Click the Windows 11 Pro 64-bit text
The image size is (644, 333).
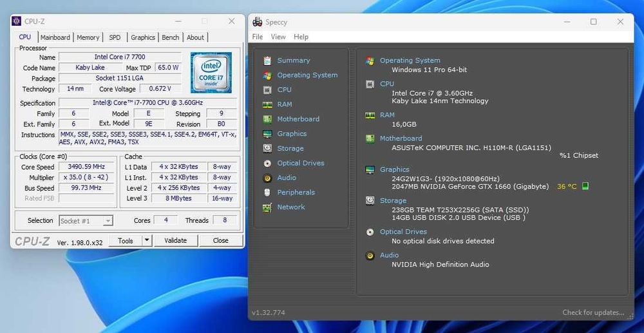pyautogui.click(x=429, y=70)
